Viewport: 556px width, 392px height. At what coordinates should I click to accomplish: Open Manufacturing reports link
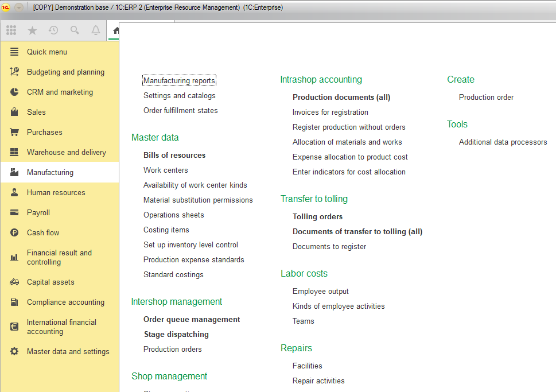click(x=179, y=81)
